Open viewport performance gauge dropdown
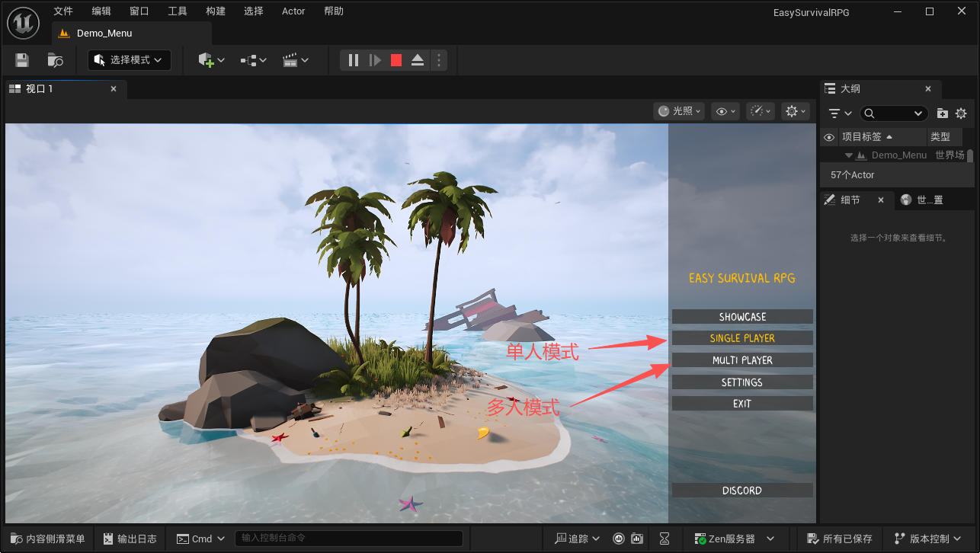The image size is (980, 553). tap(761, 111)
